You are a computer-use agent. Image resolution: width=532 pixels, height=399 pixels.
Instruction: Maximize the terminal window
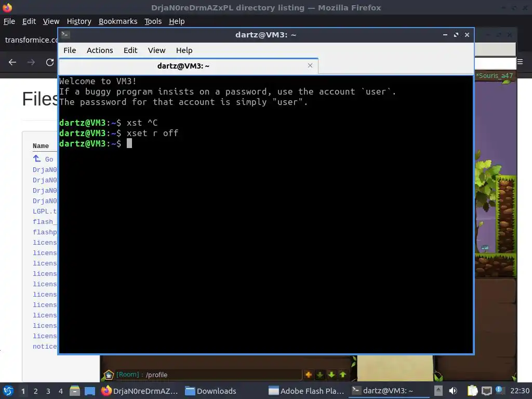(456, 35)
